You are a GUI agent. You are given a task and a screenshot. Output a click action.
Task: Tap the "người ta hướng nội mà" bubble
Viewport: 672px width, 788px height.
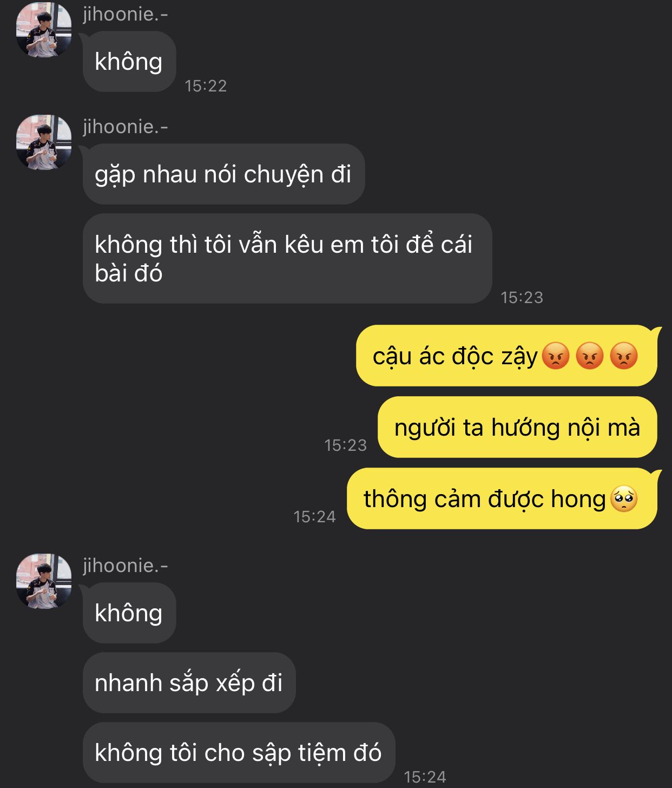(517, 427)
